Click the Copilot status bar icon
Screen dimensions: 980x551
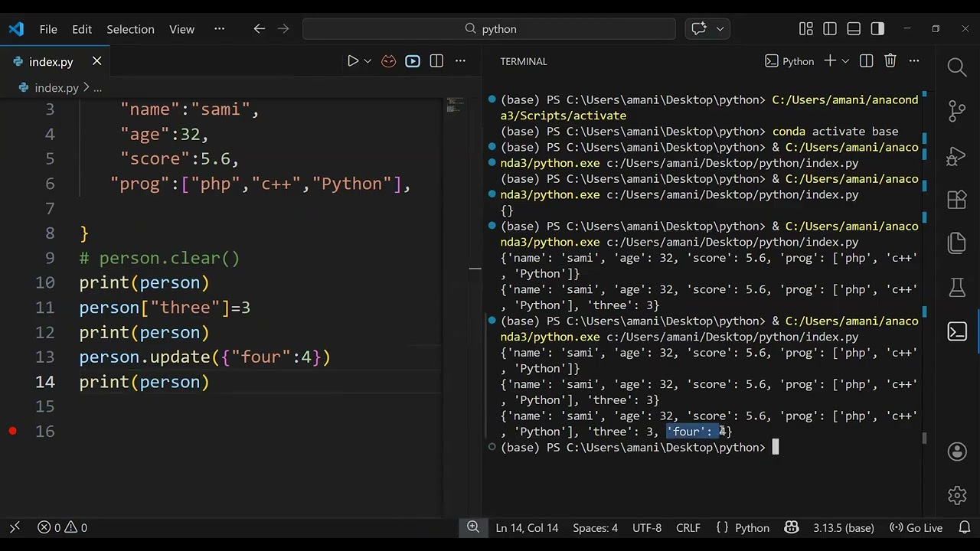coord(792,528)
